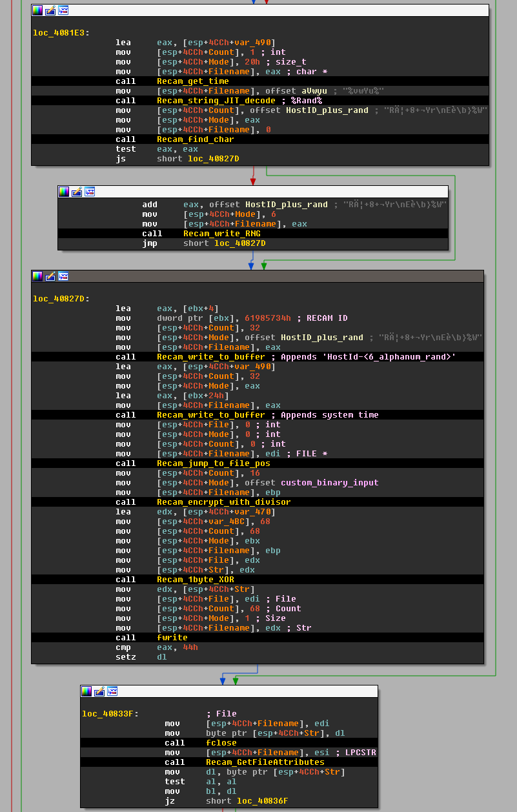This screenshot has height=812, width=517.
Task: Click color icon on Recam_write_RNG node
Action: coord(64,192)
